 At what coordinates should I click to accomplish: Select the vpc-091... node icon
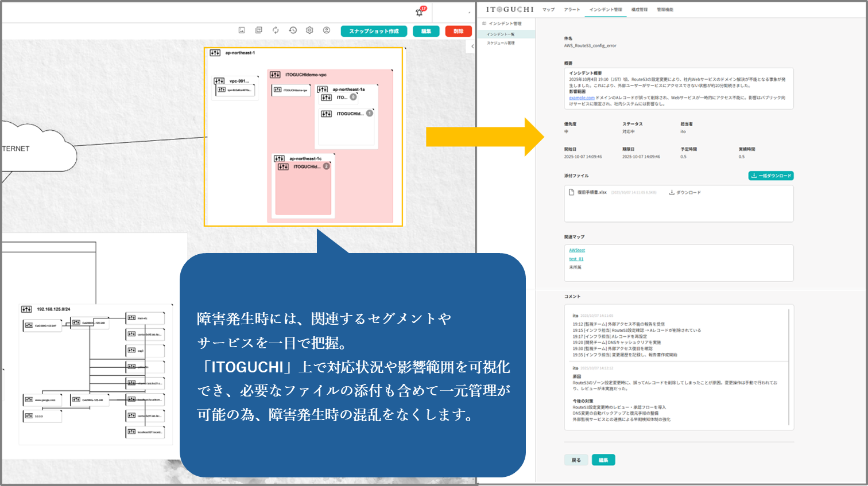coord(219,81)
